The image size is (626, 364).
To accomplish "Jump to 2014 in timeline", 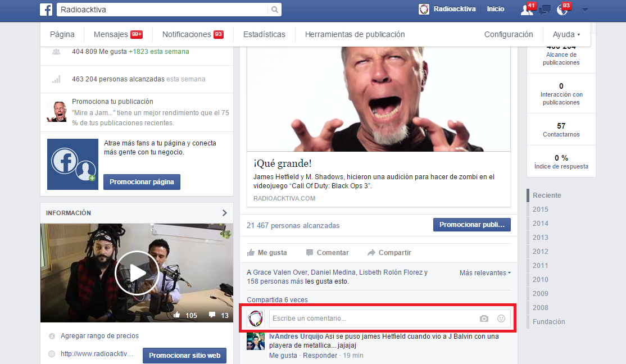I will click(540, 224).
